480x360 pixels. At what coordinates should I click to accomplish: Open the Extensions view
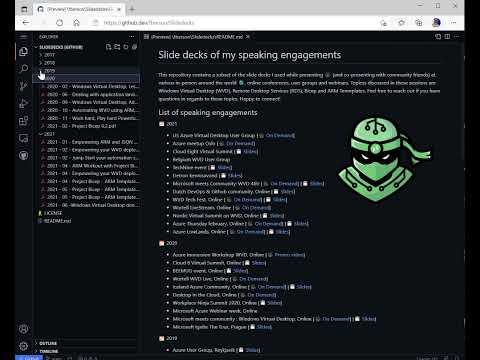pos(23,121)
